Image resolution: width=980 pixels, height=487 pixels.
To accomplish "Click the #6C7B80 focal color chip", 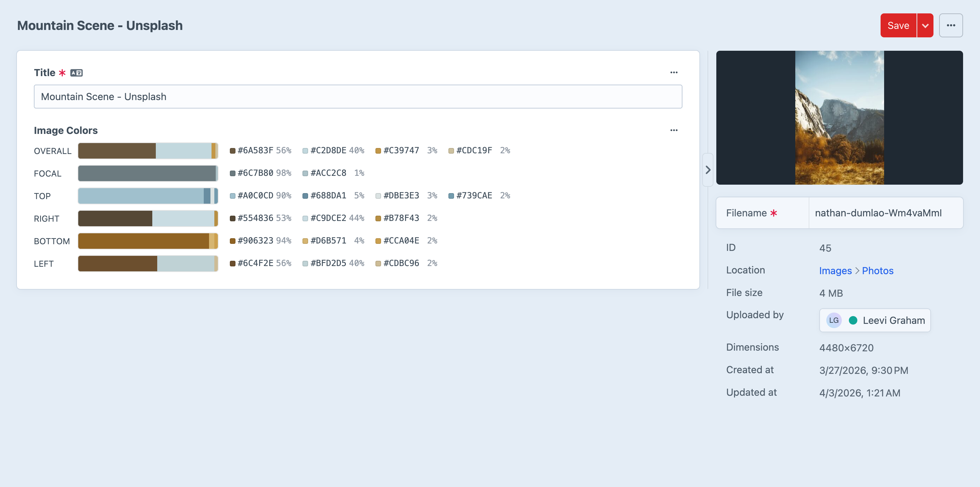I will tap(232, 173).
